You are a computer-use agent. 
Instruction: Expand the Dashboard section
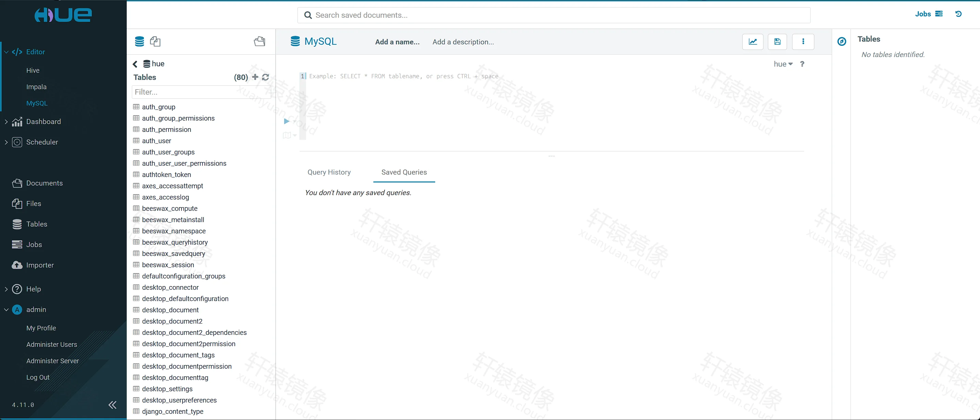point(6,121)
